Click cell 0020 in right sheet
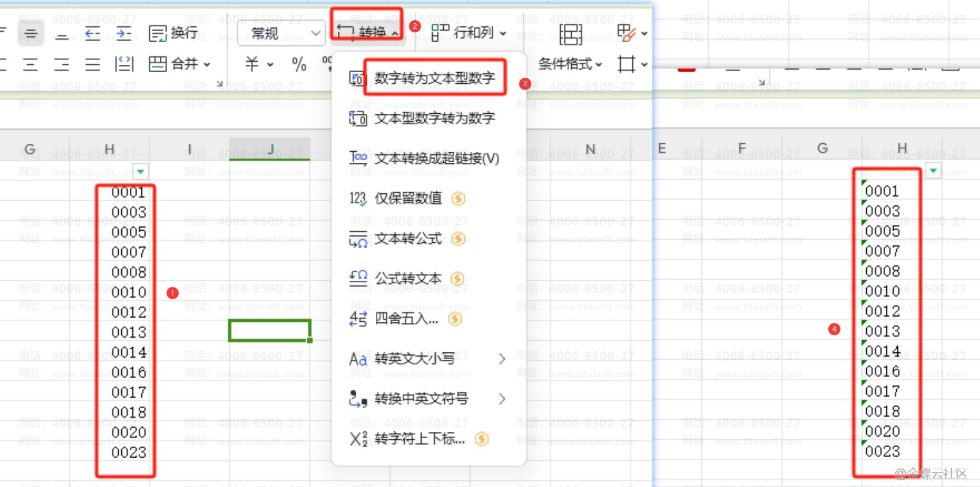Image resolution: width=980 pixels, height=487 pixels. (x=902, y=431)
